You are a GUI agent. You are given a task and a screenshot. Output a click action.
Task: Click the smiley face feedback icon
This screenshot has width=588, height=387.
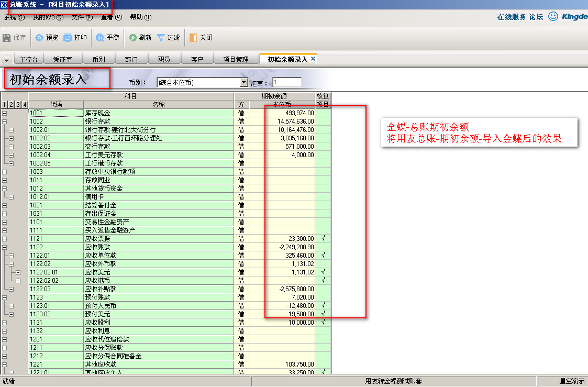[553, 17]
